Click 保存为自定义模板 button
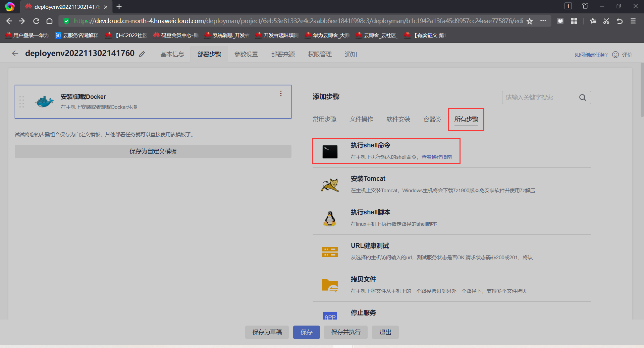Screen dimensions: 644x348 click(153, 151)
